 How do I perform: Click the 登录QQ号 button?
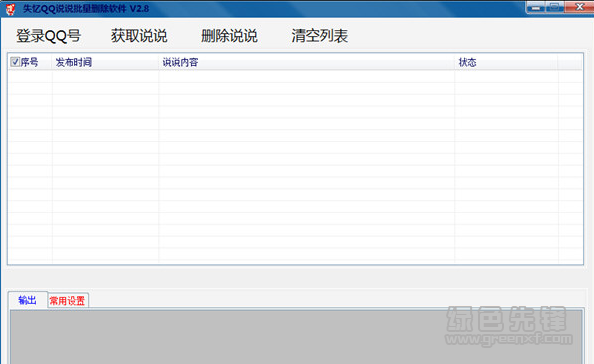click(48, 36)
